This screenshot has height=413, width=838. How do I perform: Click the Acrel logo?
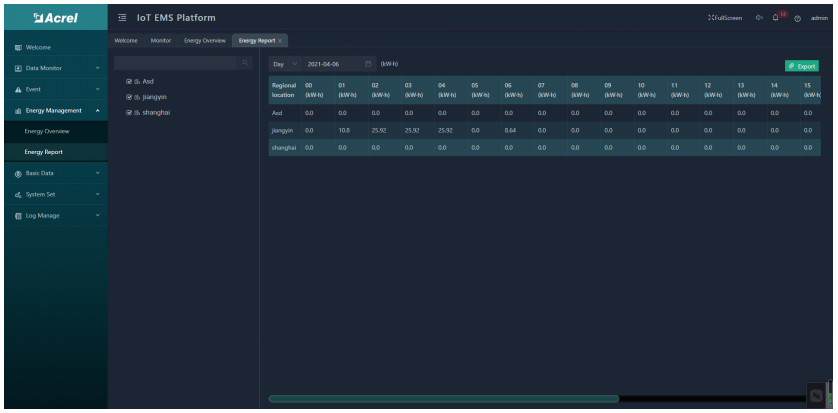[52, 18]
